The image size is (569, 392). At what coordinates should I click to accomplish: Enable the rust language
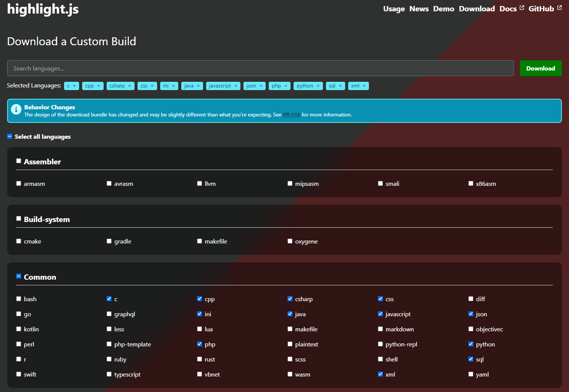pos(199,359)
